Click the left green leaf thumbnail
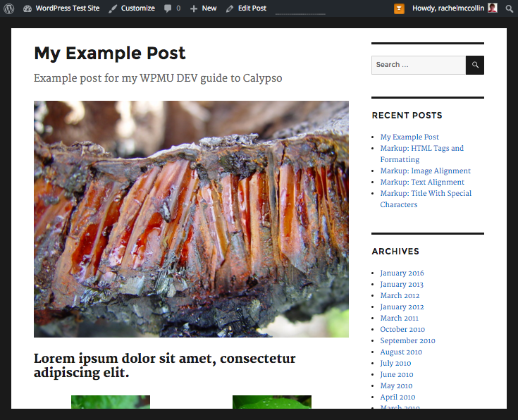Image resolution: width=518 pixels, height=420 pixels. pos(111,402)
